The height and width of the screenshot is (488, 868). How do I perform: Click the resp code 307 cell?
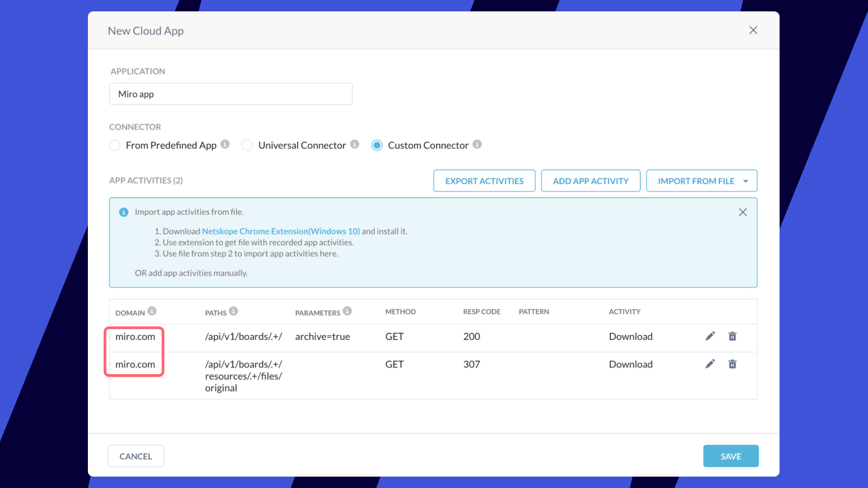tap(471, 364)
